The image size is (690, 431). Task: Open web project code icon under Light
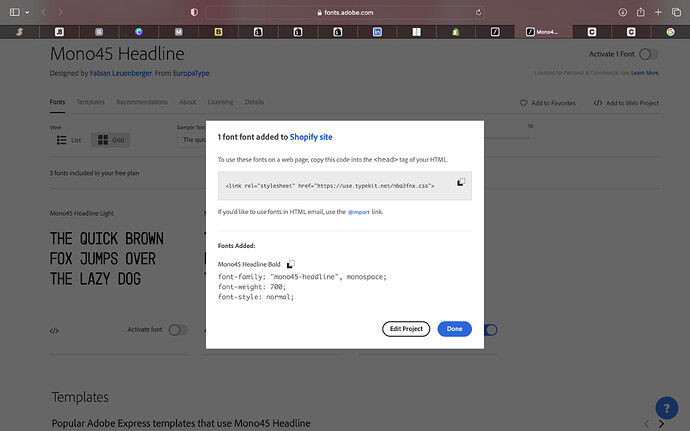pyautogui.click(x=54, y=331)
